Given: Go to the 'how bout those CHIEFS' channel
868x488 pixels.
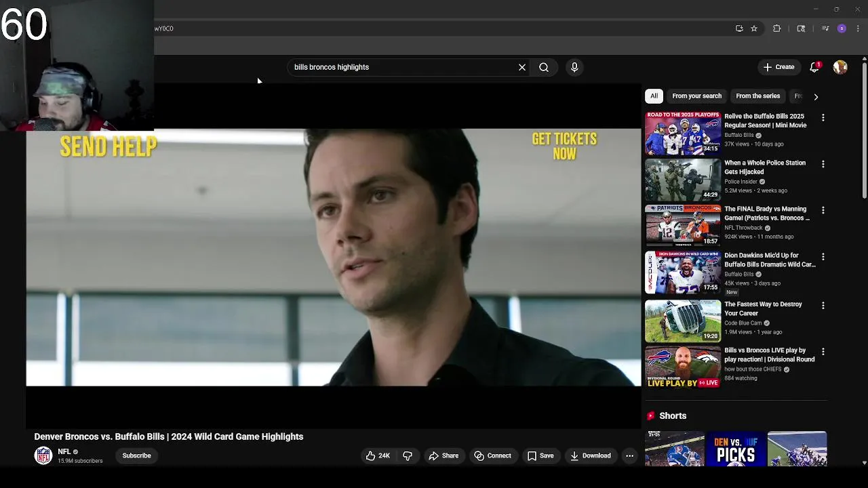Looking at the screenshot, I should pyautogui.click(x=753, y=369).
